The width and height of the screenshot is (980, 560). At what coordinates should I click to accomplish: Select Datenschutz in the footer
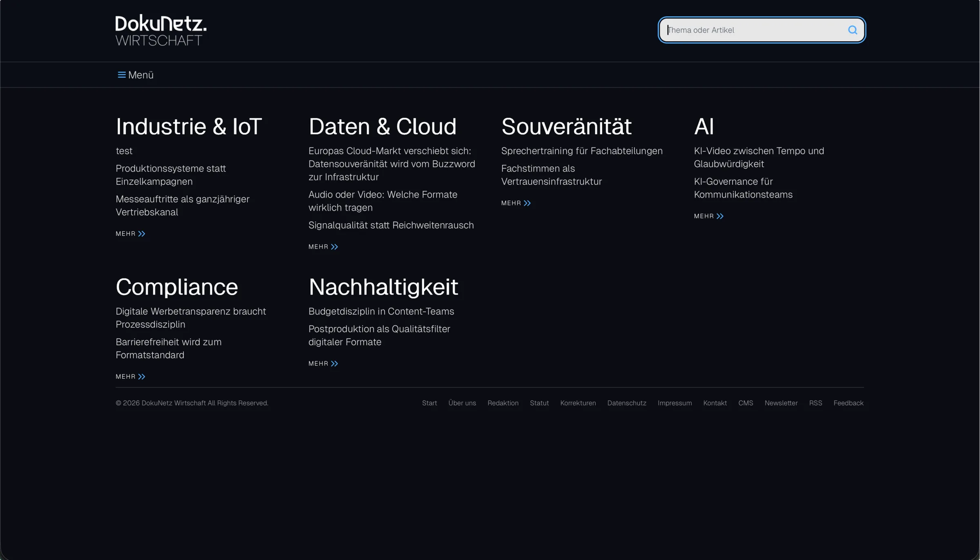(626, 403)
